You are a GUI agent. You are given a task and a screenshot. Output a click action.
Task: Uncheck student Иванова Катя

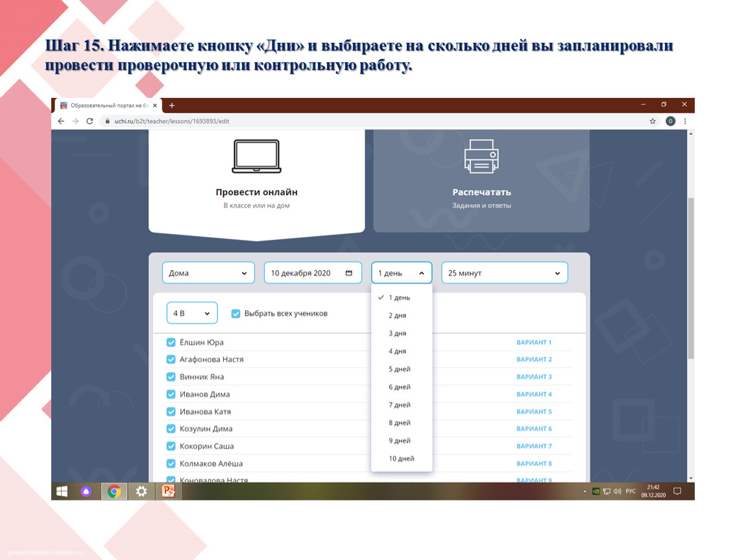click(x=171, y=412)
